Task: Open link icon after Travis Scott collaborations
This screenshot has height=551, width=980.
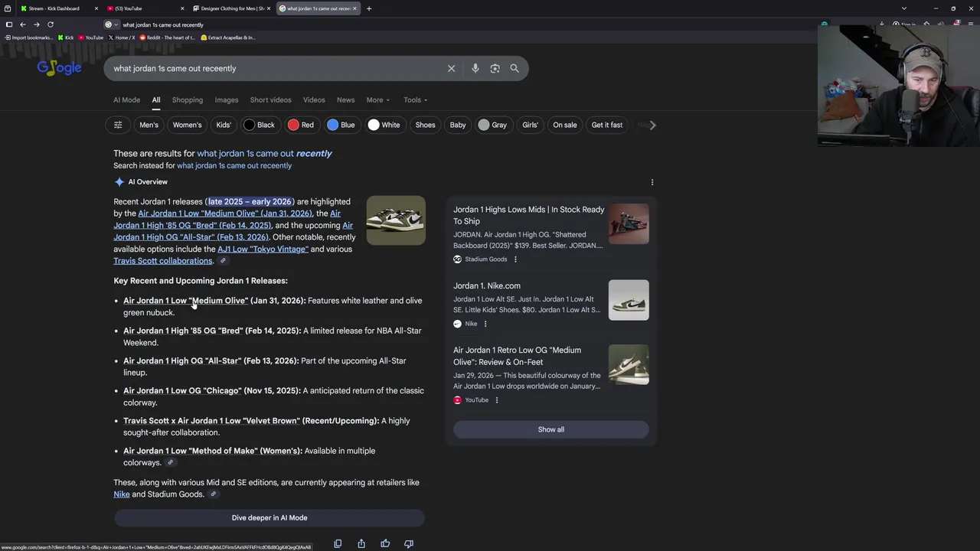Action: pos(223,261)
